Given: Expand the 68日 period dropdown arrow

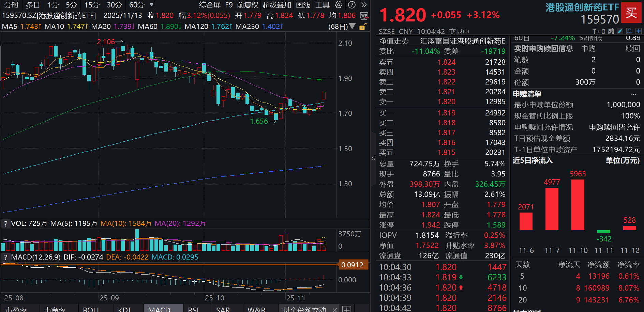Looking at the screenshot, I should [x=353, y=26].
